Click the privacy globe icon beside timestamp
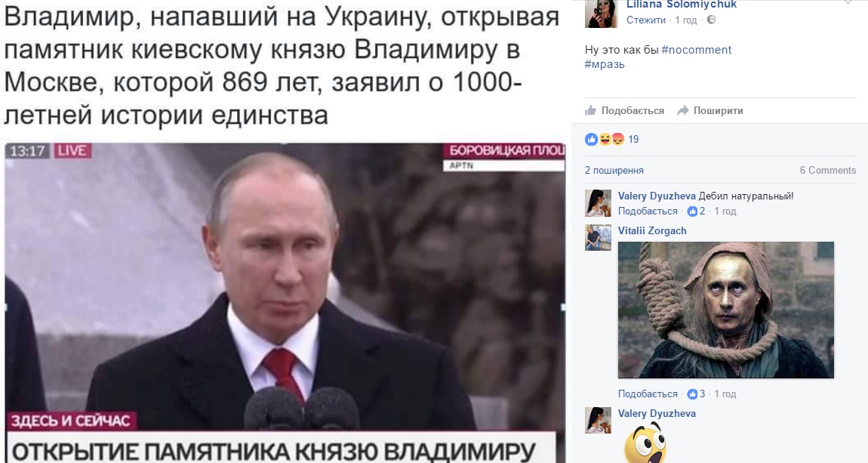 click(x=711, y=20)
